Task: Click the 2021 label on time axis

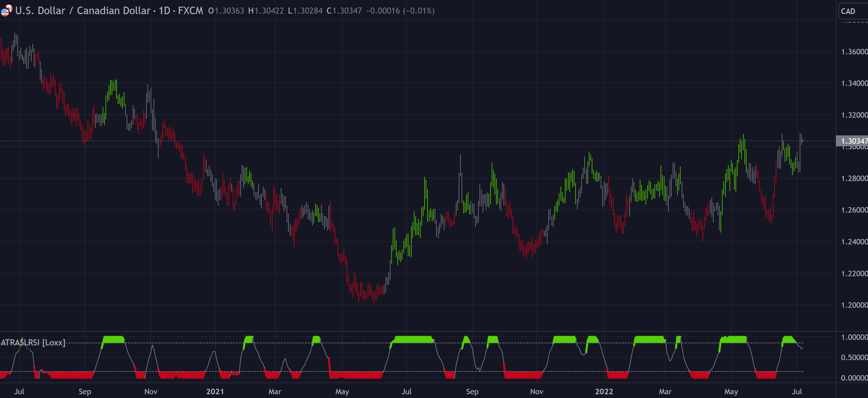Action: click(x=215, y=391)
